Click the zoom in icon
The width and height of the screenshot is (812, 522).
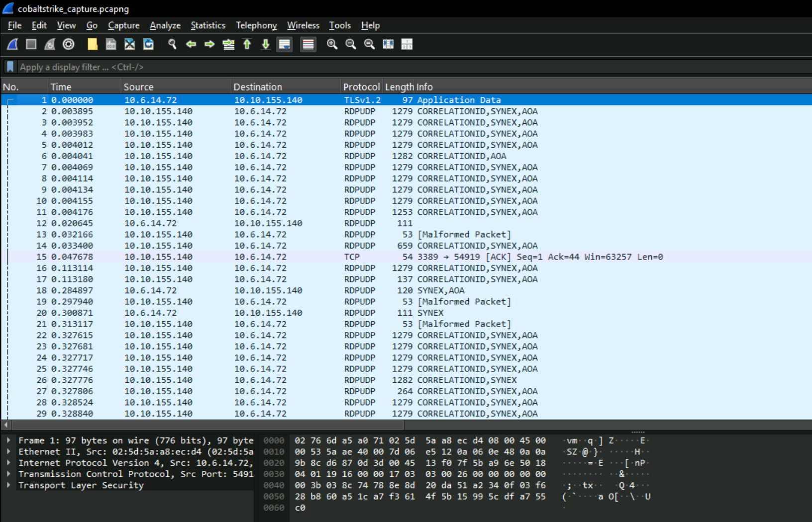point(332,44)
